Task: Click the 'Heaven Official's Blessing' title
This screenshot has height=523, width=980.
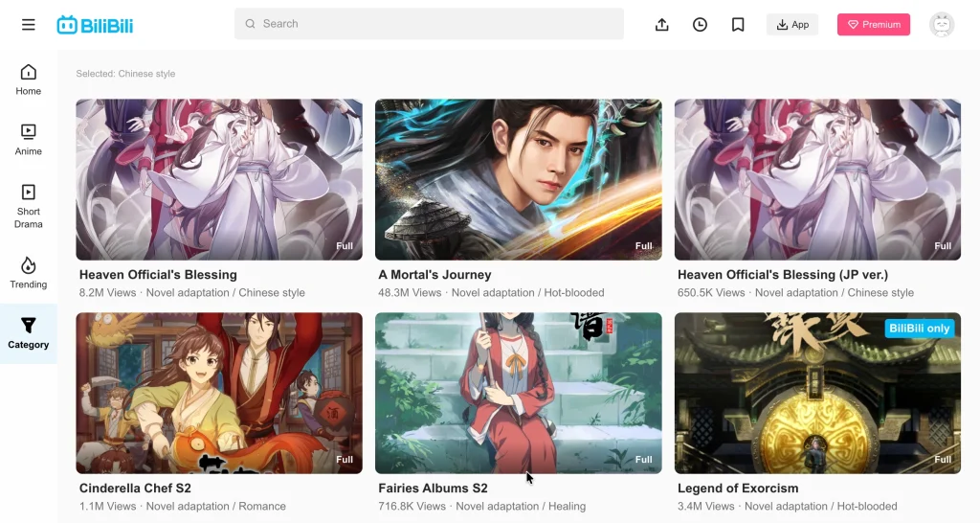Action: click(158, 275)
